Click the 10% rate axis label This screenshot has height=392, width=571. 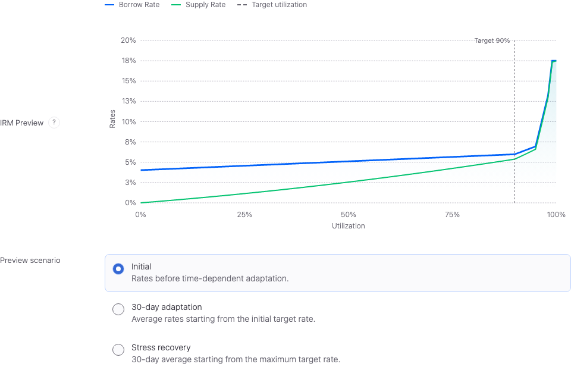(128, 122)
